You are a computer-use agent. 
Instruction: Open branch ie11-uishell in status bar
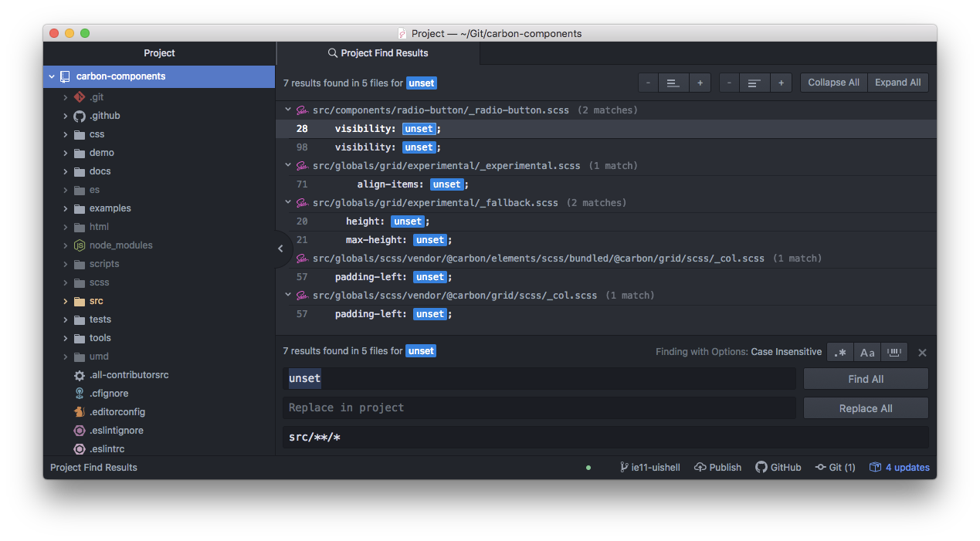(x=649, y=468)
